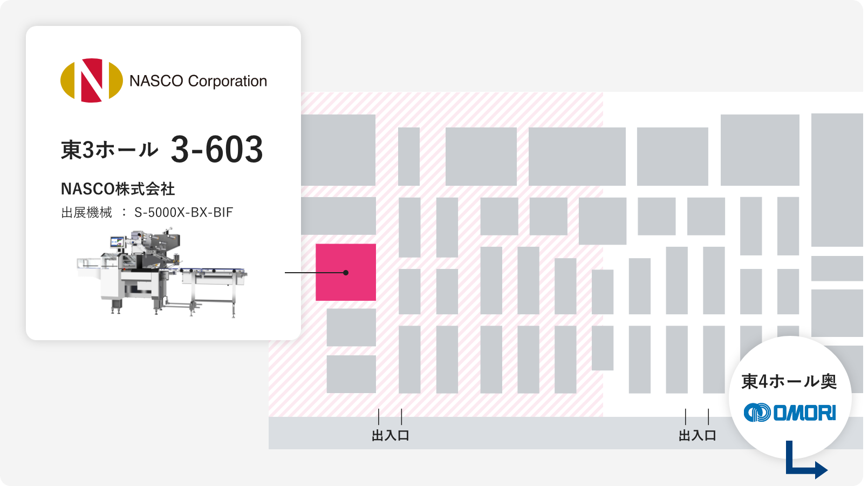868x486 pixels.
Task: Click the NASCO red and gold logo
Action: click(92, 80)
